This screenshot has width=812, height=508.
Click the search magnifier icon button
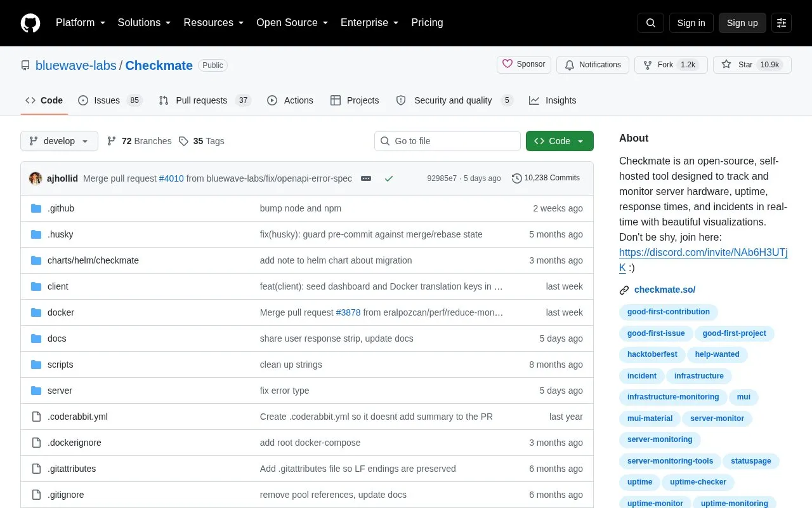(651, 23)
